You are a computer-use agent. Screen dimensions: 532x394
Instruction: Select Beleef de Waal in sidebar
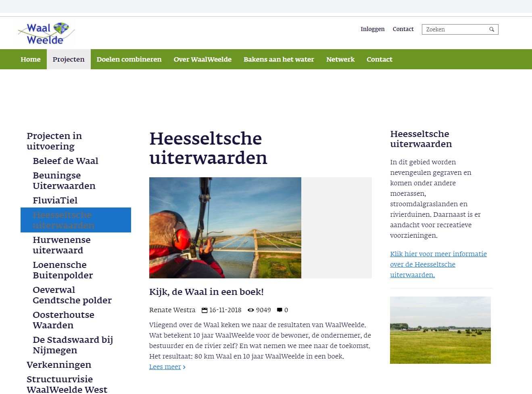(x=65, y=161)
